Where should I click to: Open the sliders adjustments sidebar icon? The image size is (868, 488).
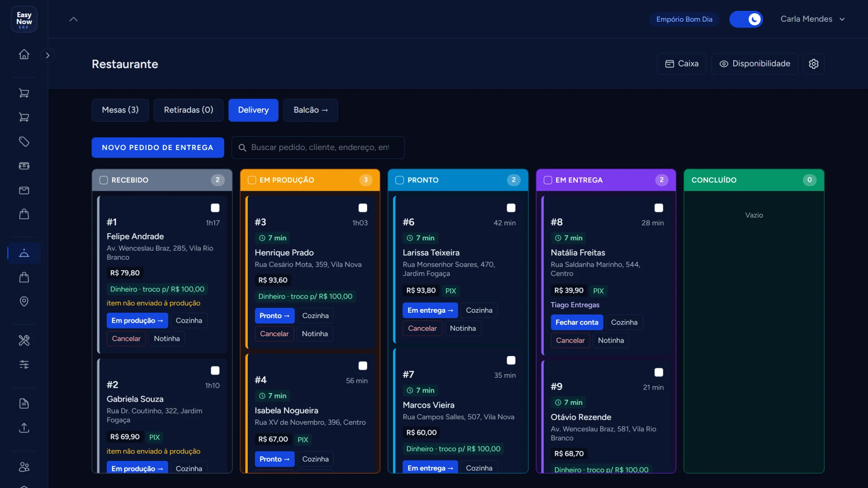24,364
